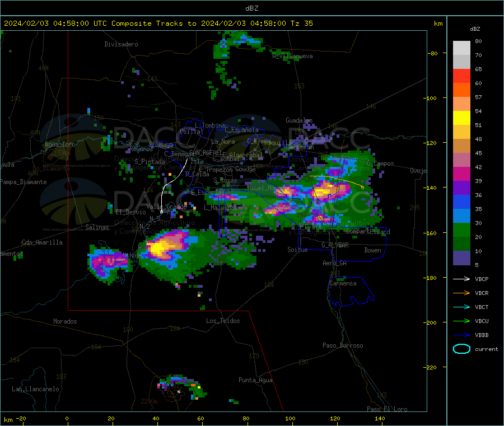Screen dimensions: 504x426
Task: Click the cyan VBCT arrow legend icon
Action: tap(461, 307)
